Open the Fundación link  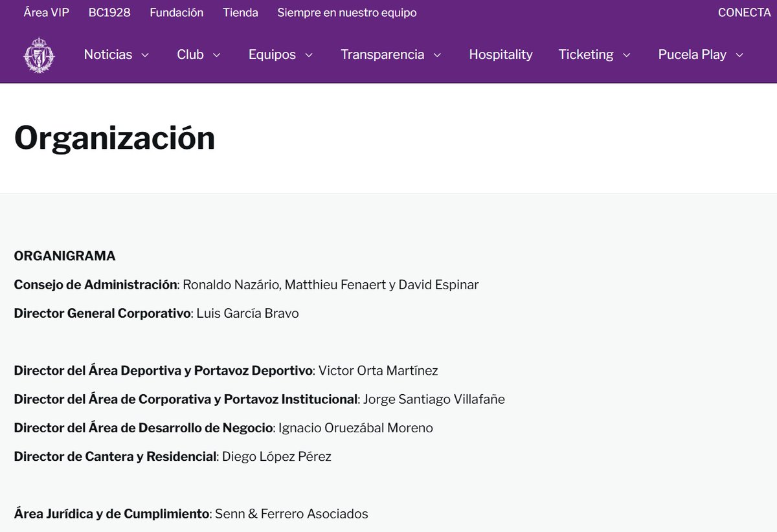click(176, 12)
